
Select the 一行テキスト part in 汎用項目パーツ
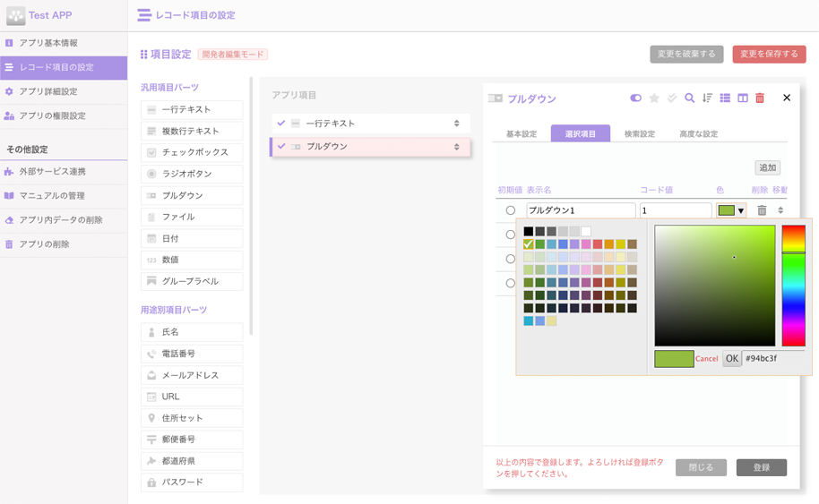coord(192,109)
